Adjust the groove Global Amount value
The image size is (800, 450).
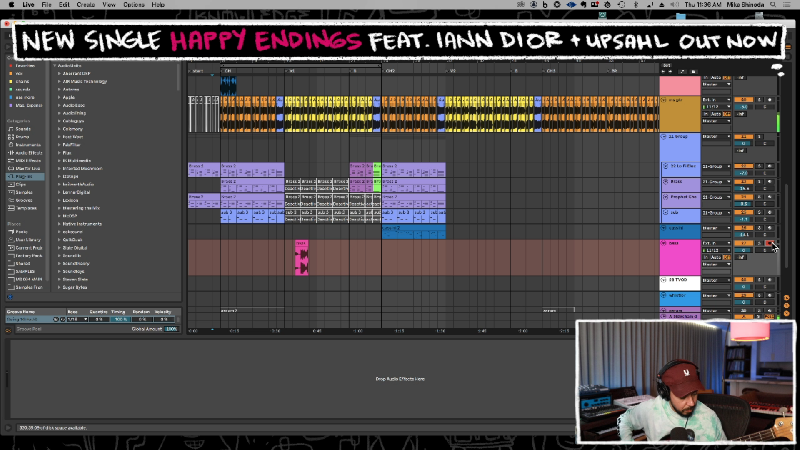coord(171,329)
